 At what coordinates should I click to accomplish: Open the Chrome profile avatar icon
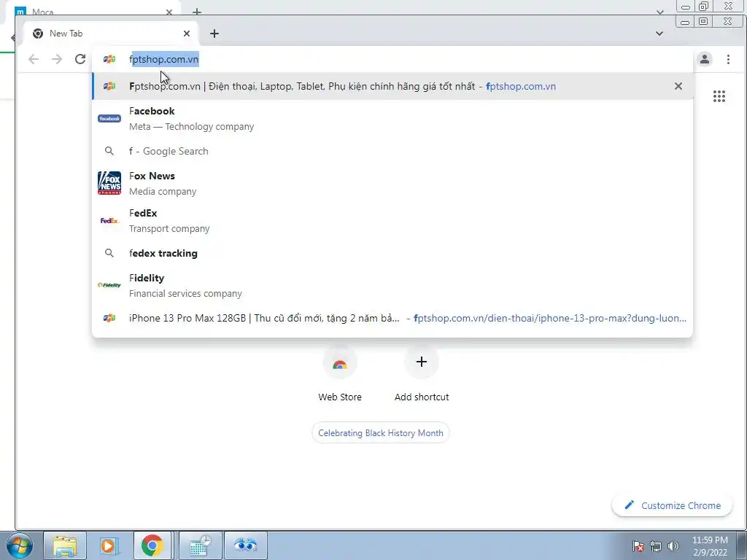pyautogui.click(x=705, y=59)
